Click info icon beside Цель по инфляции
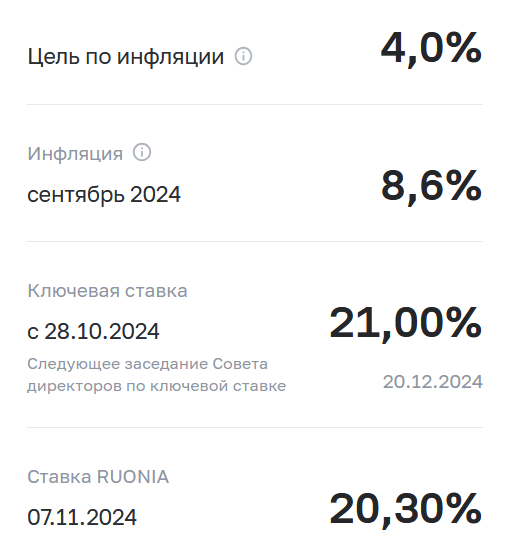The image size is (507, 548). pos(243,56)
